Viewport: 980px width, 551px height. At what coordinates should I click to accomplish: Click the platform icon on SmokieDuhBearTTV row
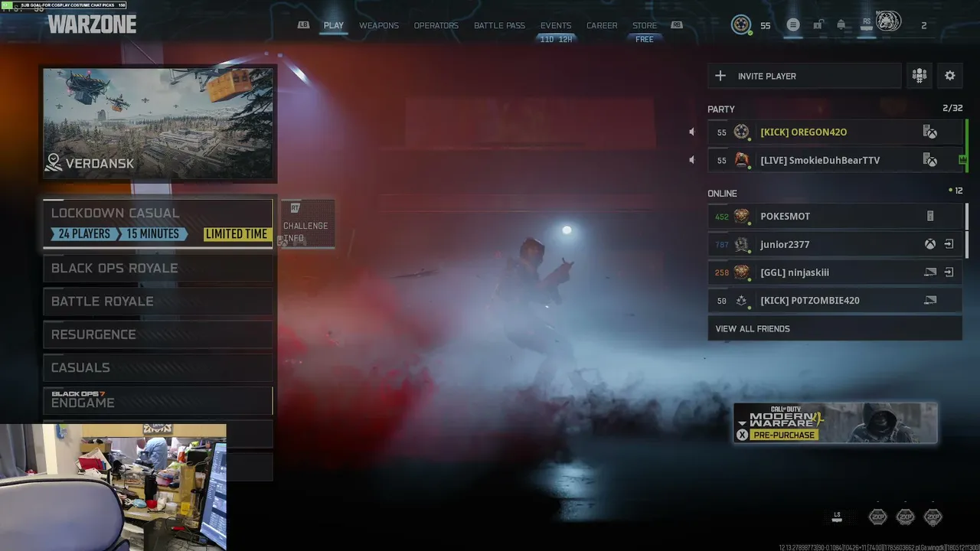click(930, 160)
